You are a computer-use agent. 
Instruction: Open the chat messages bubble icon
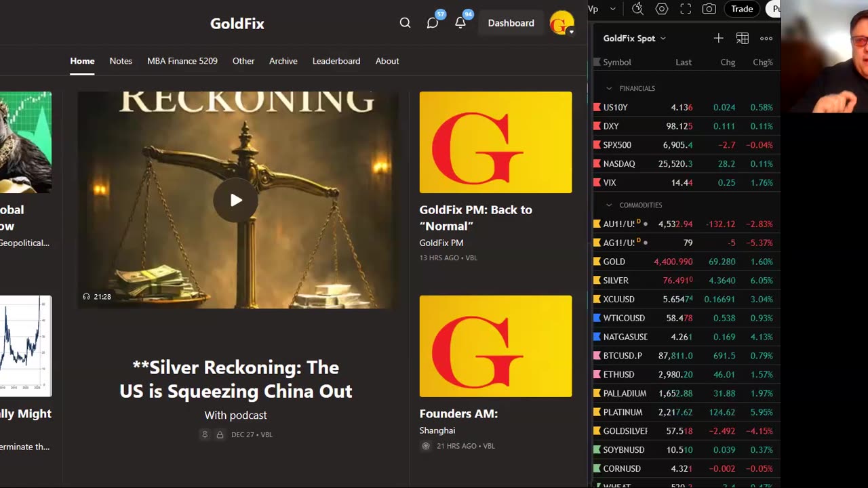pyautogui.click(x=433, y=23)
